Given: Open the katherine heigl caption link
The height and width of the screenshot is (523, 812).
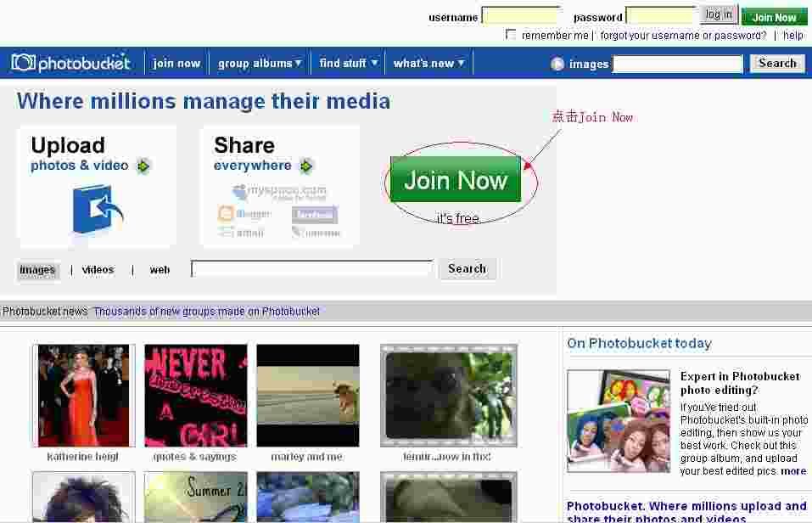Looking at the screenshot, I should [83, 457].
